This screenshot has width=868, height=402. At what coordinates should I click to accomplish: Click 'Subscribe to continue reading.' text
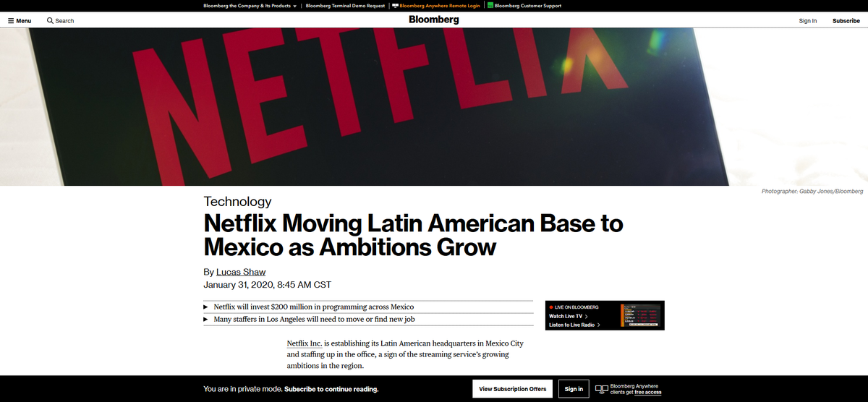point(331,389)
